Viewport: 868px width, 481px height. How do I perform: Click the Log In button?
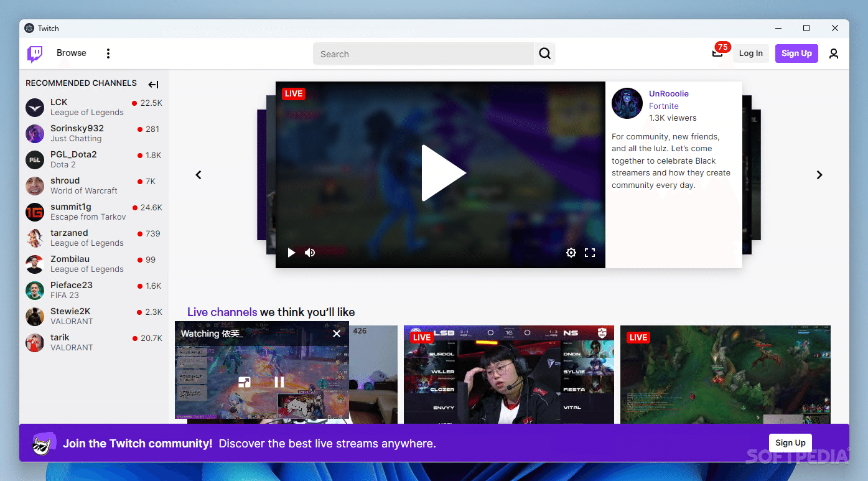coord(751,53)
